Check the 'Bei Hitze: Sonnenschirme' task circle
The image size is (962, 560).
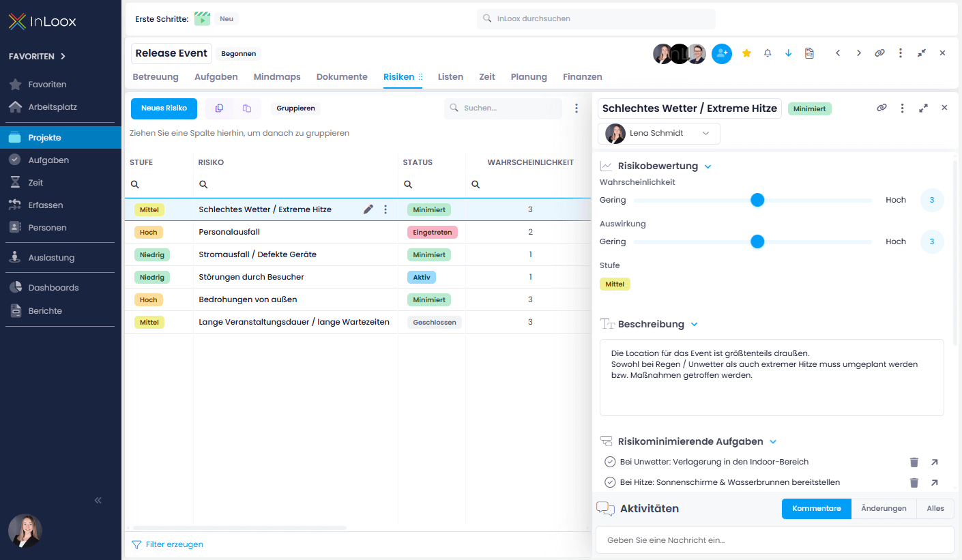[x=610, y=482]
